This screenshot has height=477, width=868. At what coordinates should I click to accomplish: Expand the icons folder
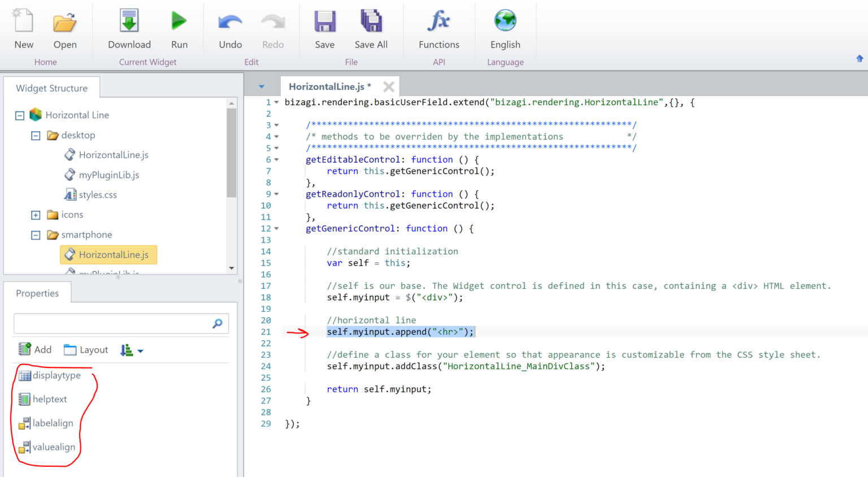36,215
